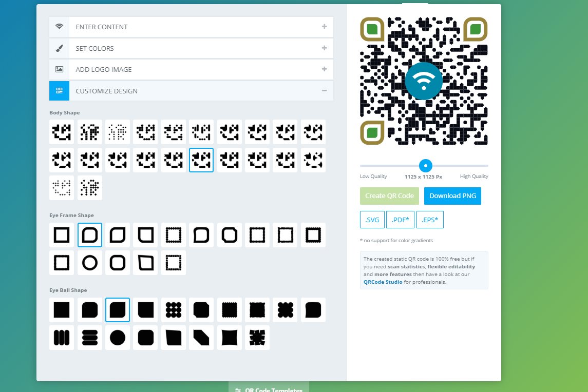Click the generated QR code preview
Viewport: 588px width, 392px height.
point(424,81)
